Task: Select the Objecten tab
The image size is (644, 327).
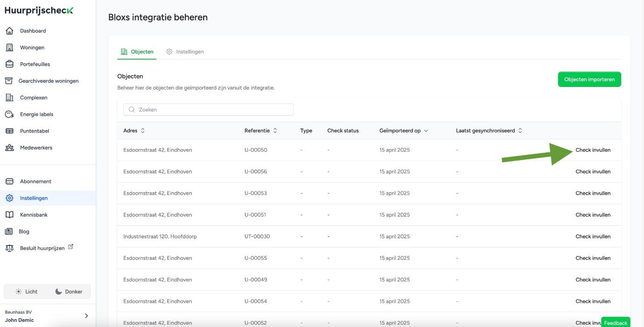Action: pyautogui.click(x=137, y=52)
